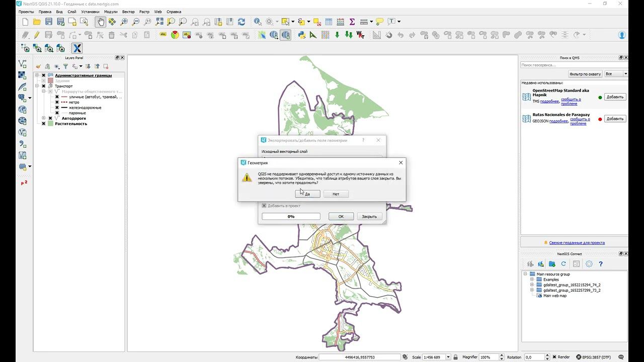Toggle Транспорт group visibility checkbox
This screenshot has height=362, width=644.
[43, 86]
